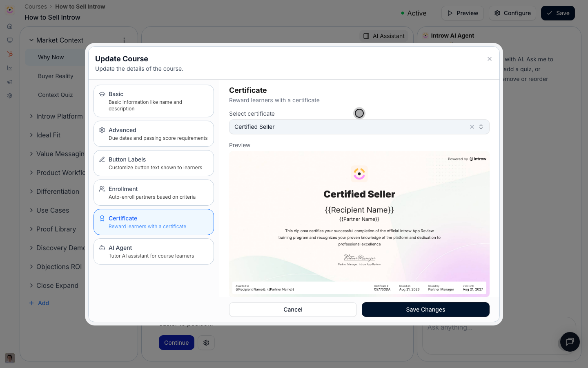The height and width of the screenshot is (368, 588).
Task: Expand the Differentiation section
Action: 31,191
